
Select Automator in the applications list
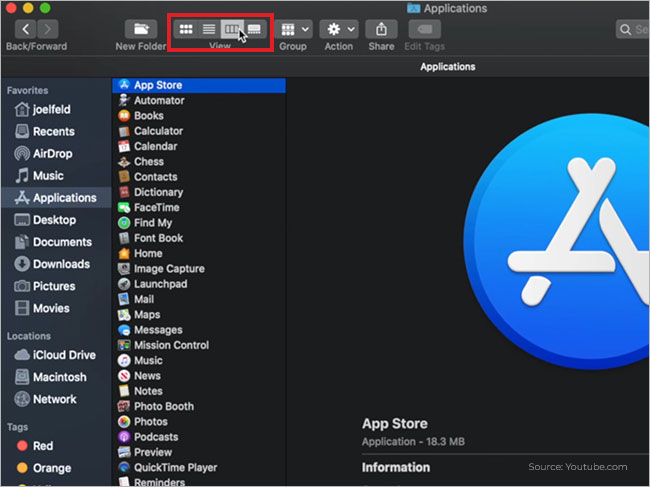(199, 100)
